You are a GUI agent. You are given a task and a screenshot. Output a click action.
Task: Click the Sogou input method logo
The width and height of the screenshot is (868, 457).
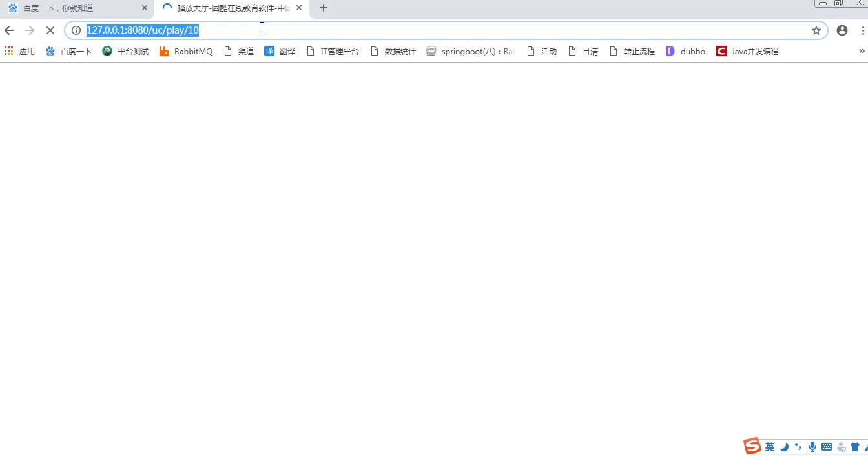pyautogui.click(x=752, y=446)
